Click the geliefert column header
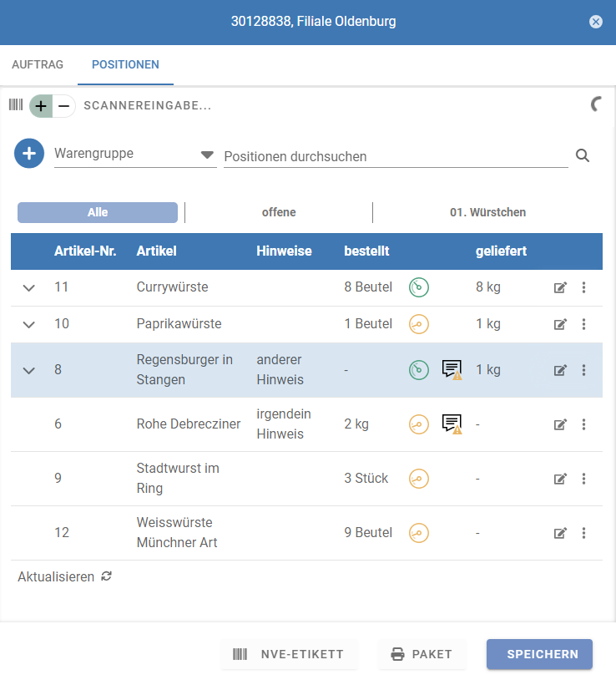The image size is (616, 685). pos(501,251)
